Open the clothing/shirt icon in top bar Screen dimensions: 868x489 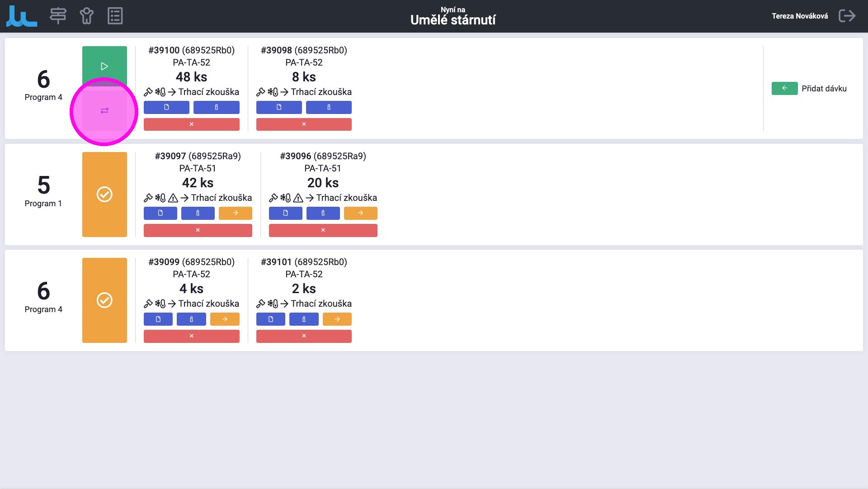tap(86, 16)
